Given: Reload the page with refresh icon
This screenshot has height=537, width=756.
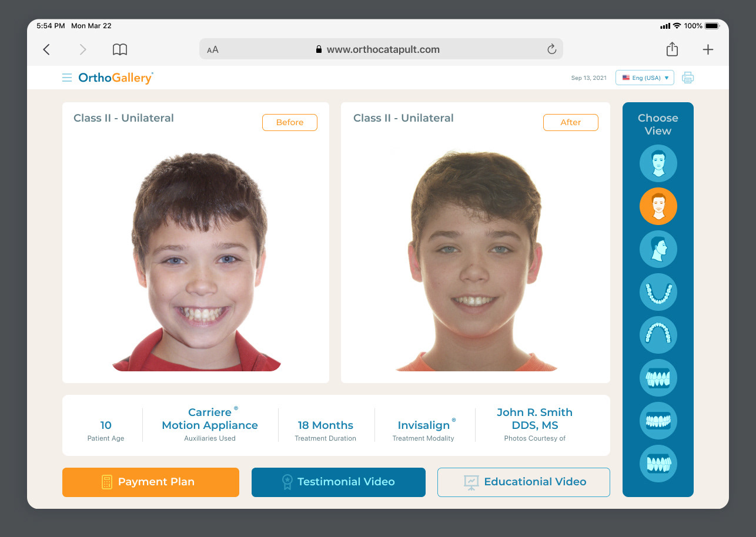Looking at the screenshot, I should click(x=551, y=49).
